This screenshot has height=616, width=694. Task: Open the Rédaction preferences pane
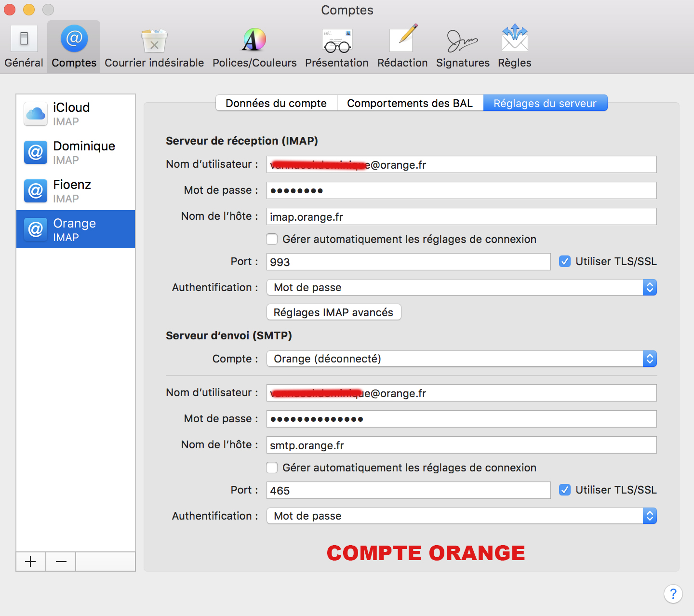coord(402,47)
